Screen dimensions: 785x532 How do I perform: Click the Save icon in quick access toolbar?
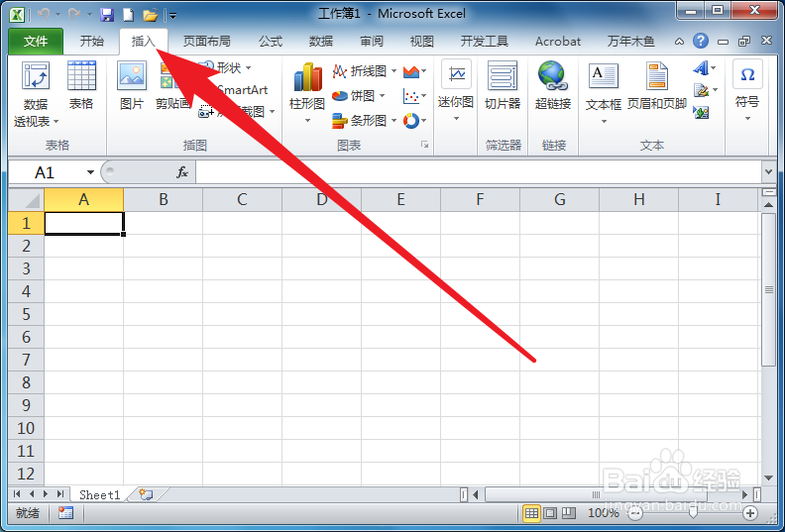pos(107,15)
